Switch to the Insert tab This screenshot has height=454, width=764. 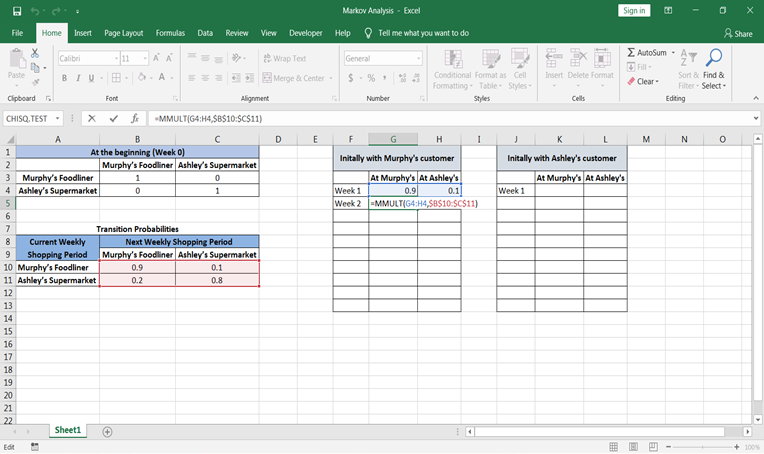83,33
